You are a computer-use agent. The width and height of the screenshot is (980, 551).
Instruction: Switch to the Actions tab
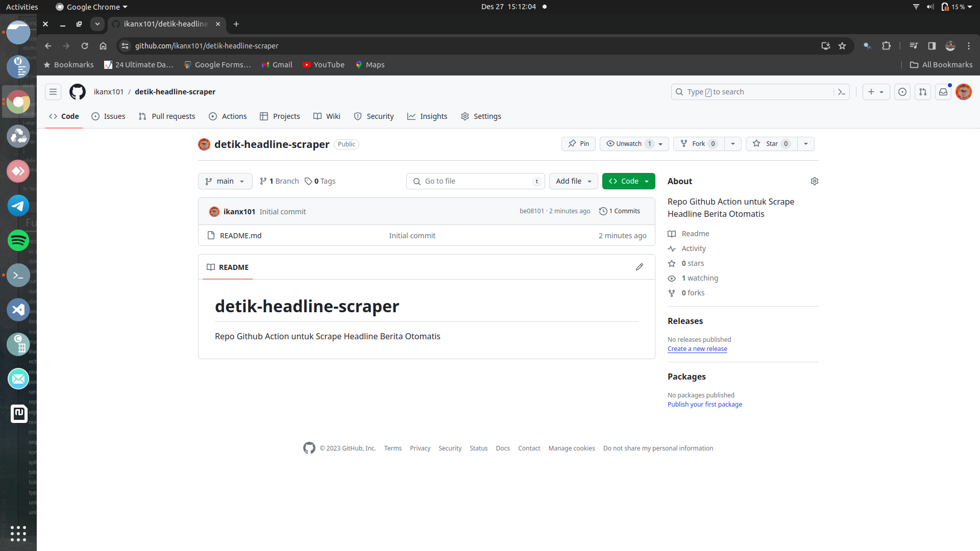228,116
